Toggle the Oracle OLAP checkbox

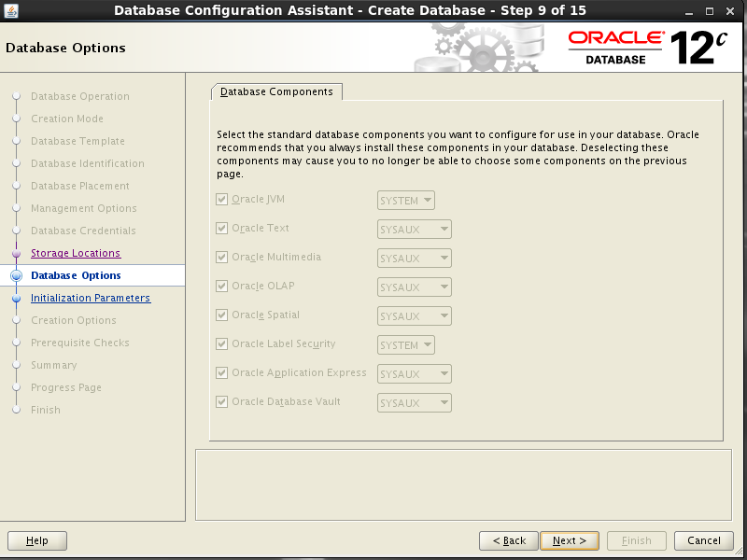click(x=221, y=286)
